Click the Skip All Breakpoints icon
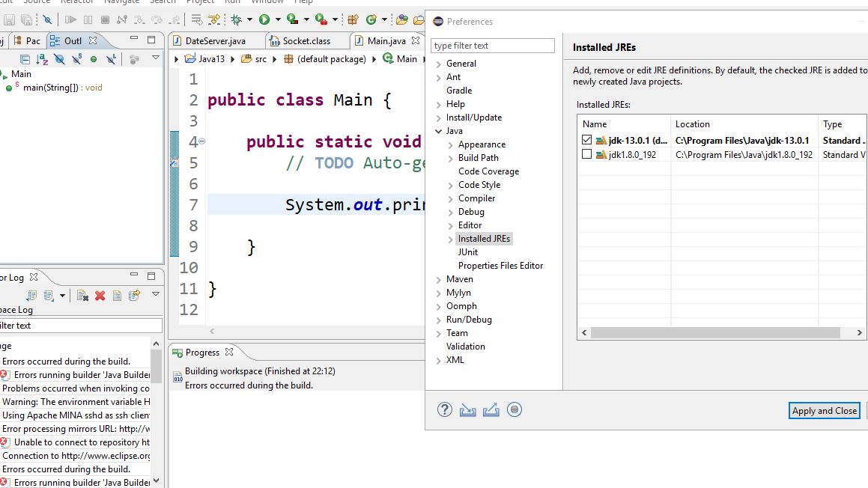 48,20
